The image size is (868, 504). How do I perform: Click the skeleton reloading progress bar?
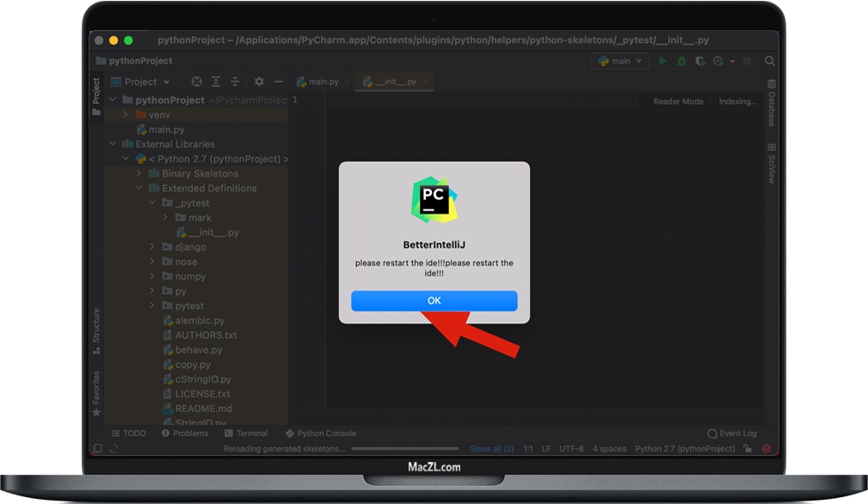tap(404, 449)
